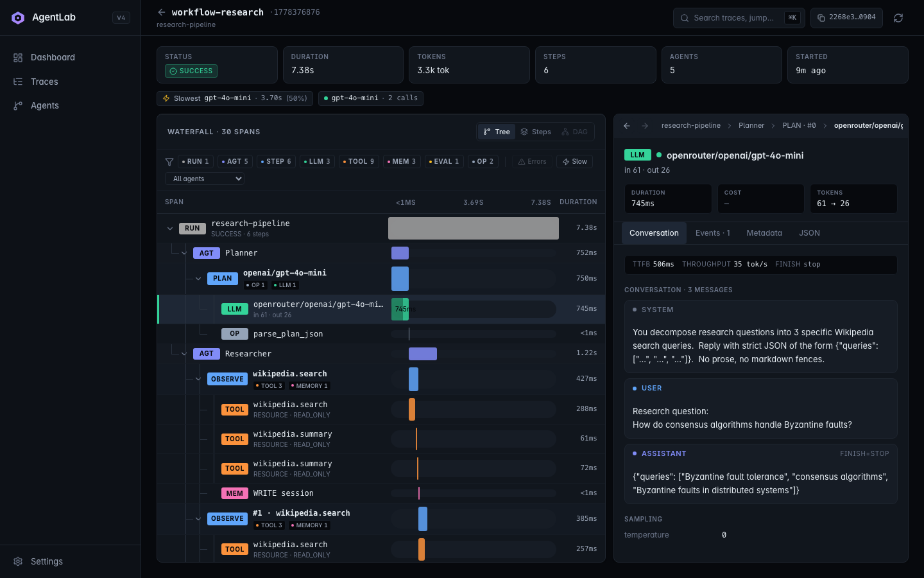Image resolution: width=924 pixels, height=578 pixels.
Task: Collapse the OBSERVE #1 wikipedia.search node
Action: (198, 519)
